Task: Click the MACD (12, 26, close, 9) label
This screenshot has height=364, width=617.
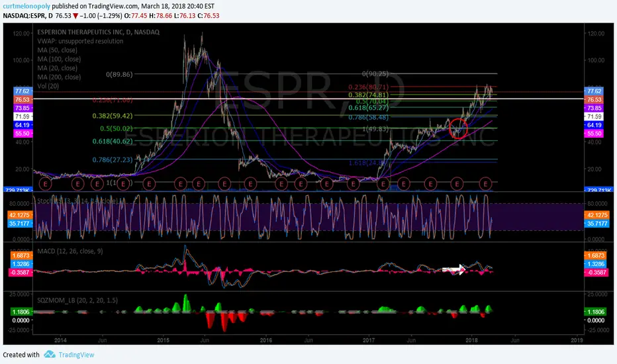Action: (70, 251)
